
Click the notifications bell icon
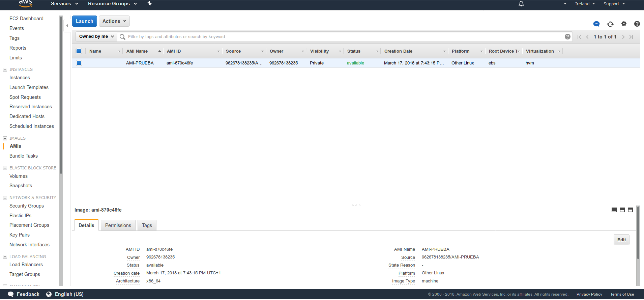(x=521, y=4)
